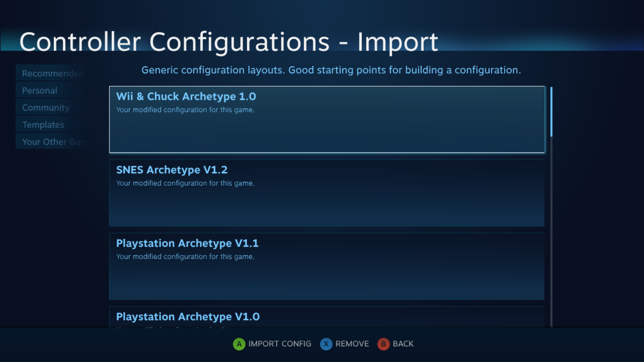Open the Recommended tab

pyautogui.click(x=53, y=73)
